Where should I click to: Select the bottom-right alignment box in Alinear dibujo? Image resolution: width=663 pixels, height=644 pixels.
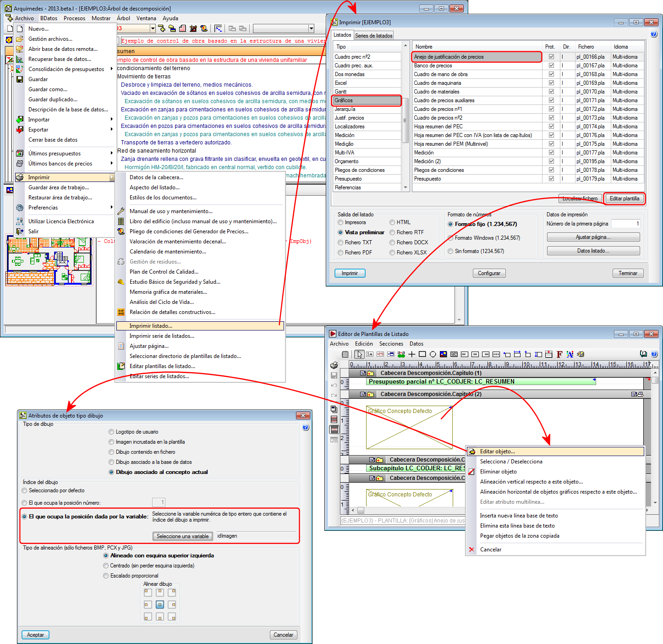coord(172,617)
